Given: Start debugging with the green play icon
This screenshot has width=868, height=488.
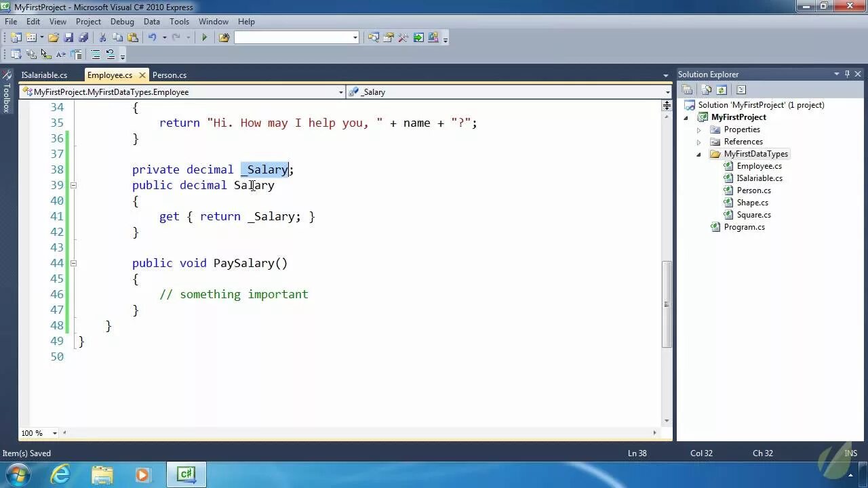Looking at the screenshot, I should (x=204, y=38).
